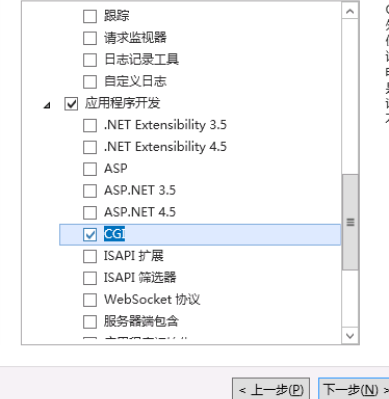
Task: Check the 跟踪 checkbox
Action: pyautogui.click(x=90, y=16)
